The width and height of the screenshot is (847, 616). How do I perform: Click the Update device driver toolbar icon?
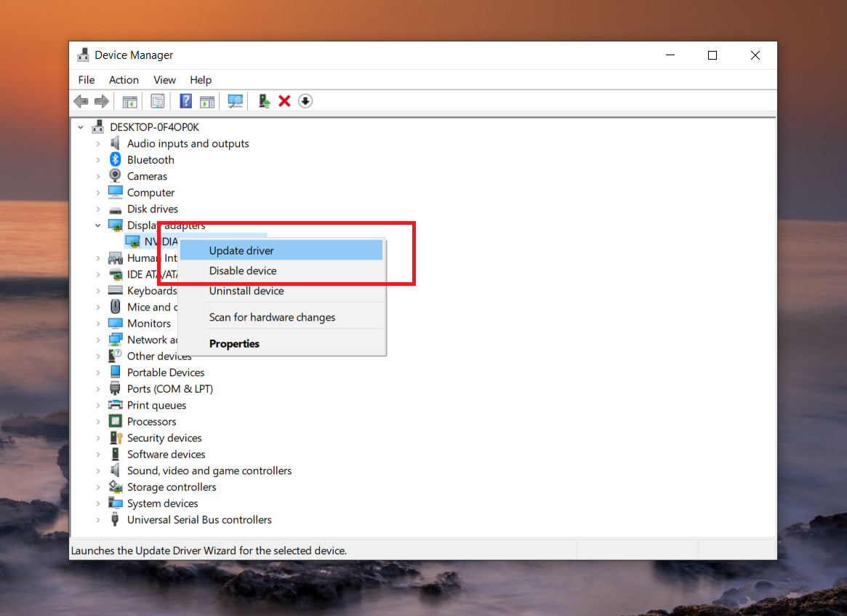[265, 101]
